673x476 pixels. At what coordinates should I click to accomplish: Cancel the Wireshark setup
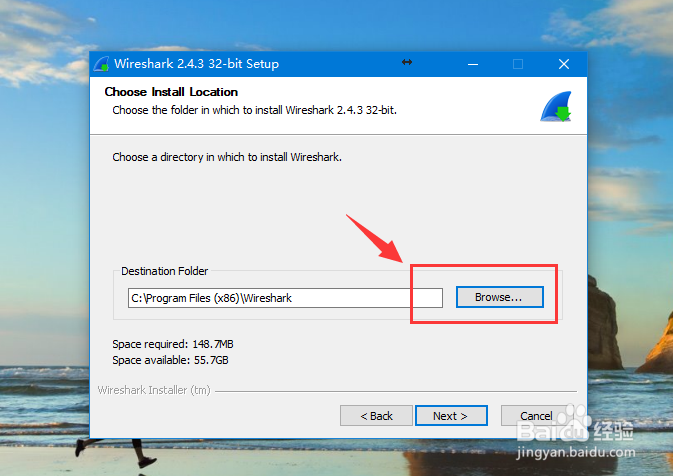coord(536,415)
